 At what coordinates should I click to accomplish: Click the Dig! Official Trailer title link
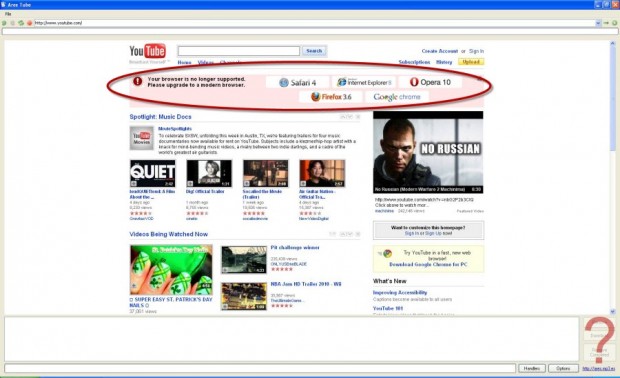click(x=205, y=191)
